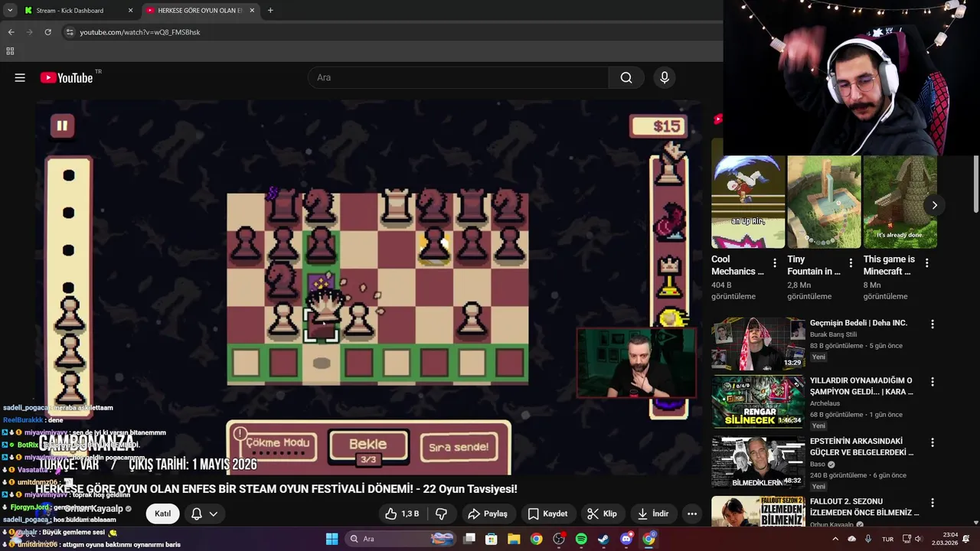Open options for YILLARDIR OYNAMADIĞIM video
This screenshot has width=980, height=551.
pyautogui.click(x=933, y=382)
